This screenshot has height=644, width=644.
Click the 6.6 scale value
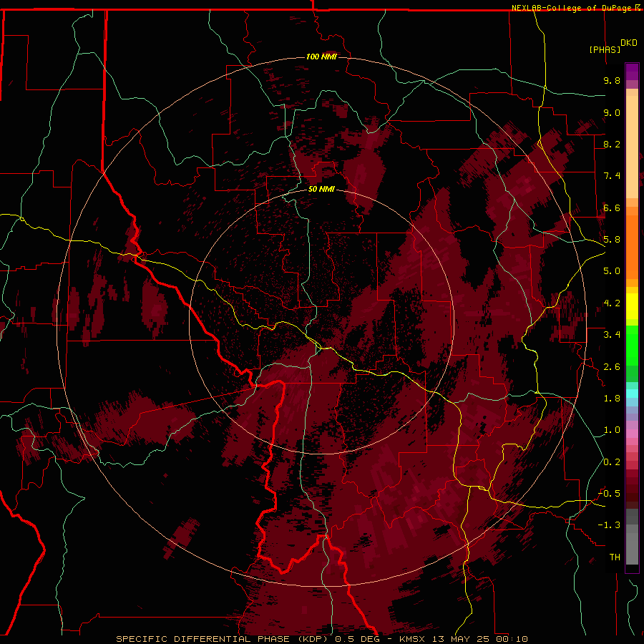[x=612, y=208]
